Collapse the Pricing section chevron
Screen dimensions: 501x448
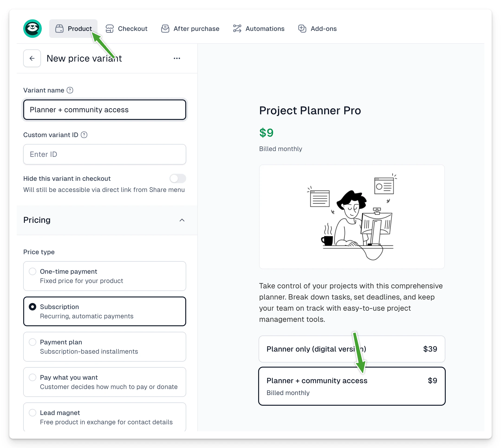182,220
